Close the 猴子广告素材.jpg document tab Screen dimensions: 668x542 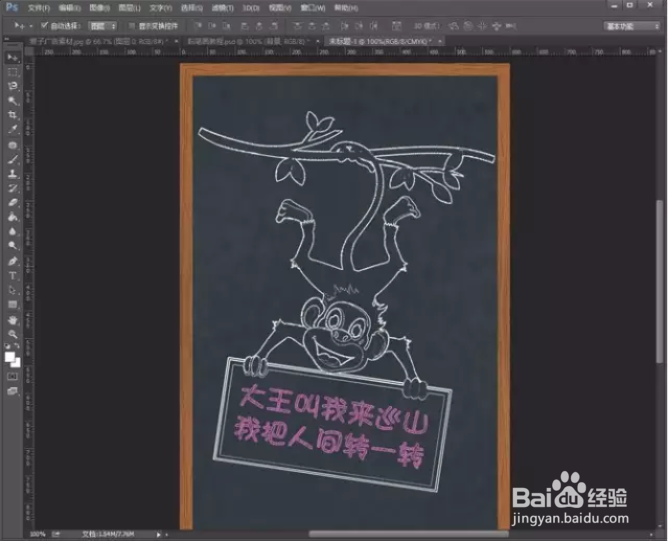176,41
